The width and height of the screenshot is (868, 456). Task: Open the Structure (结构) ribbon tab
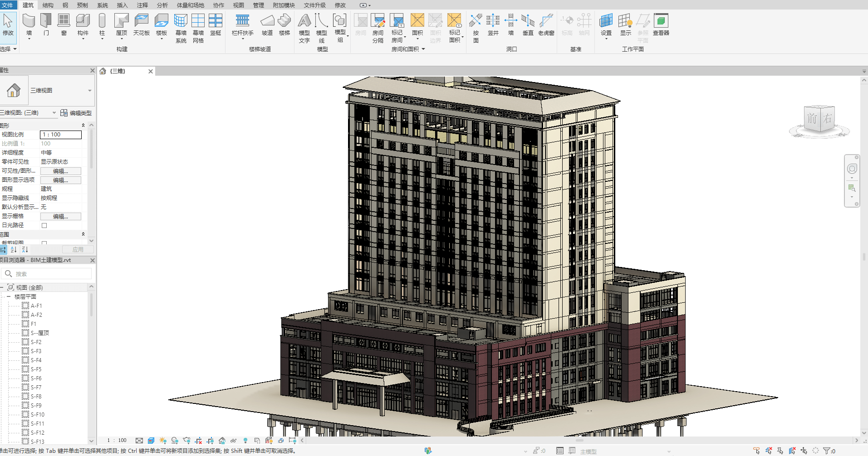point(48,5)
